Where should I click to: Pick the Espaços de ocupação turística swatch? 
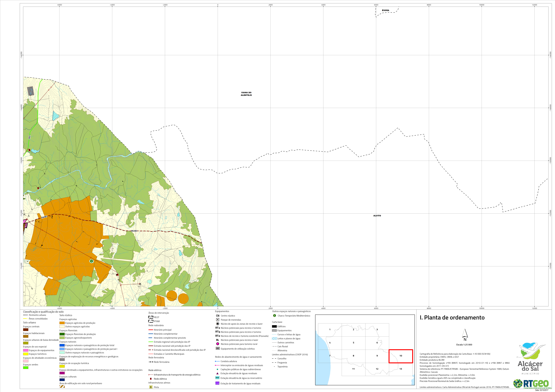click(x=62, y=366)
